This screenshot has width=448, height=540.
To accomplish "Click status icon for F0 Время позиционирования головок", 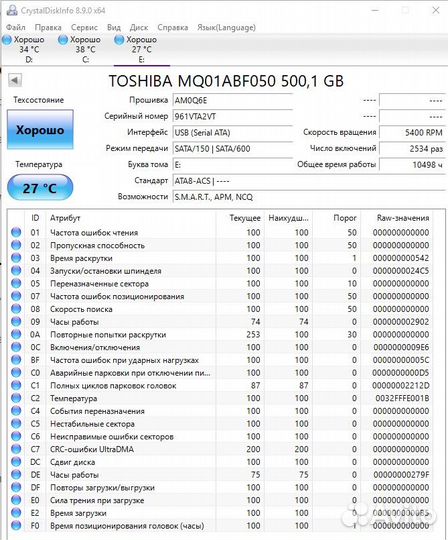I will [16, 526].
